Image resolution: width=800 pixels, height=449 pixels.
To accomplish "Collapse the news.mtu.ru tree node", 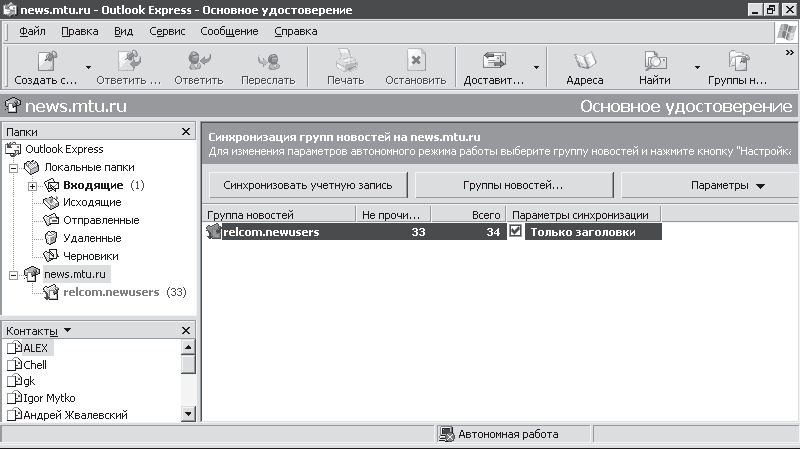I will pos(14,276).
